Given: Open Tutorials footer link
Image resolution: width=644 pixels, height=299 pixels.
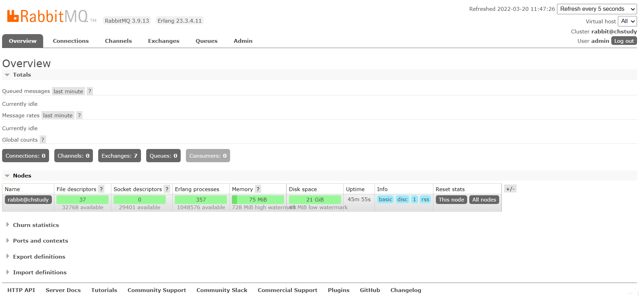Looking at the screenshot, I should (104, 290).
